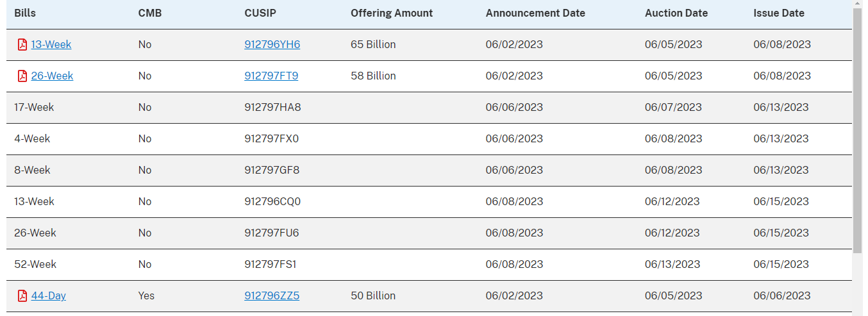Image resolution: width=868 pixels, height=316 pixels.
Task: Follow the 44-Day CMB bill link
Action: [49, 296]
